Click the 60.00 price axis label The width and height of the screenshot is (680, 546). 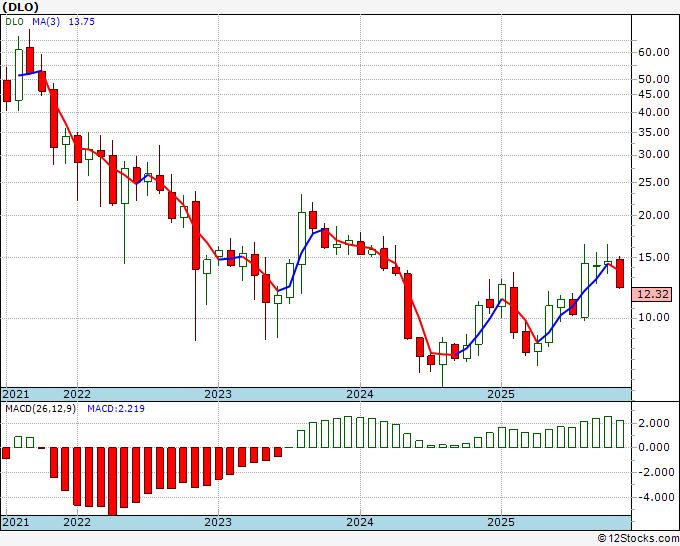point(654,52)
